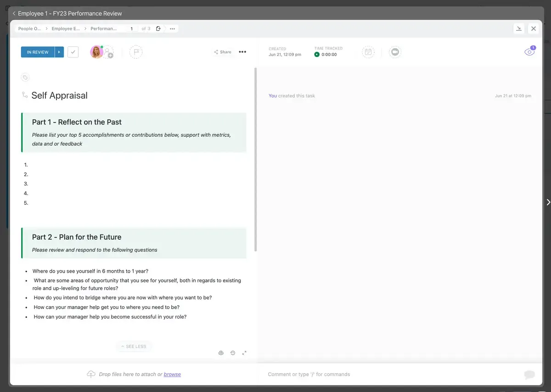
Task: Record a clip using the camera icon
Action: (395, 52)
